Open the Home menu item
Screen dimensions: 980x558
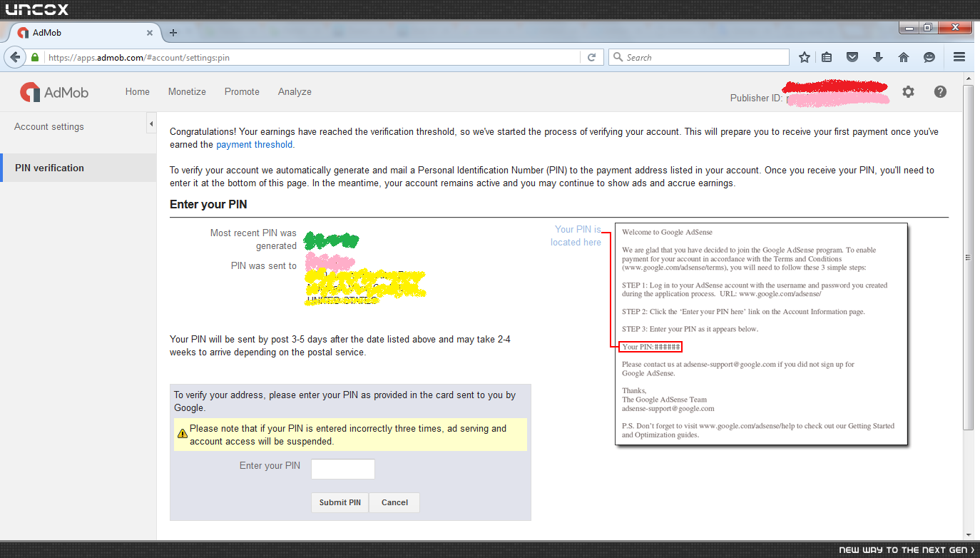[138, 91]
